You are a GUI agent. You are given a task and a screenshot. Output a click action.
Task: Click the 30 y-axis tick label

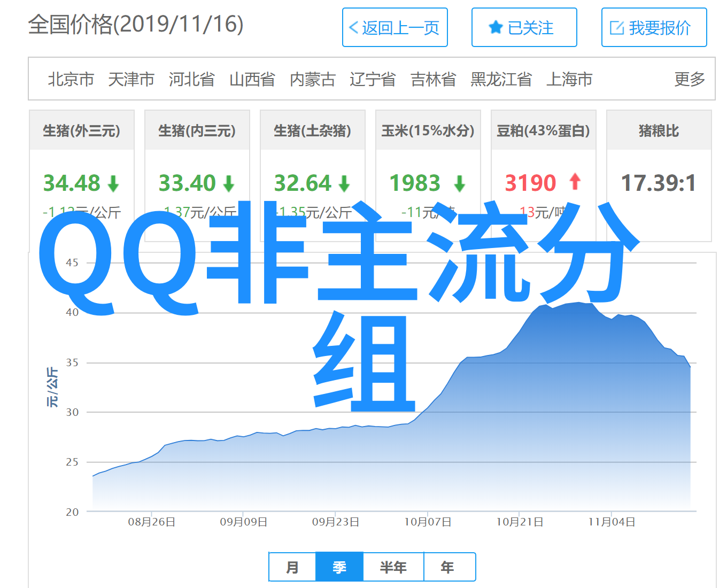[72, 412]
